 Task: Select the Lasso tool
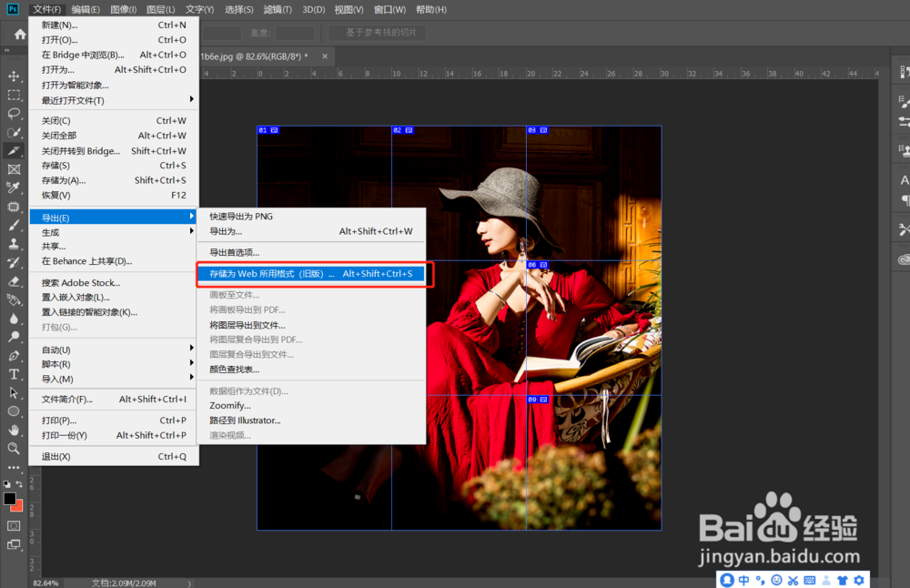pyautogui.click(x=14, y=113)
